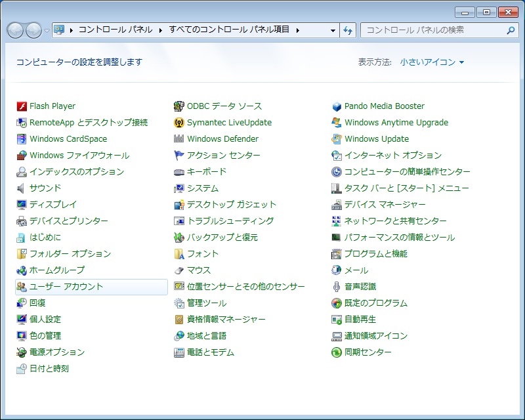Image resolution: width=525 pixels, height=420 pixels.
Task: Click the インターネット オプション icon
Action: (337, 156)
